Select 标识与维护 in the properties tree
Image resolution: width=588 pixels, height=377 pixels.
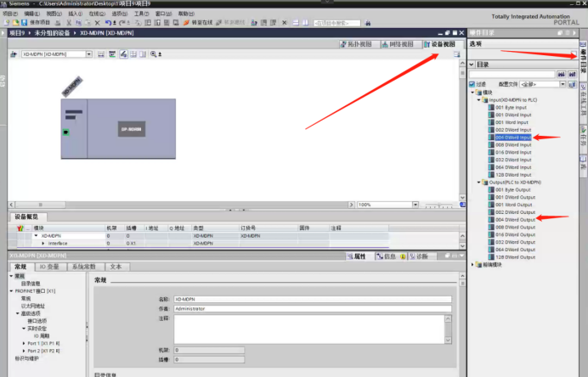[26, 358]
